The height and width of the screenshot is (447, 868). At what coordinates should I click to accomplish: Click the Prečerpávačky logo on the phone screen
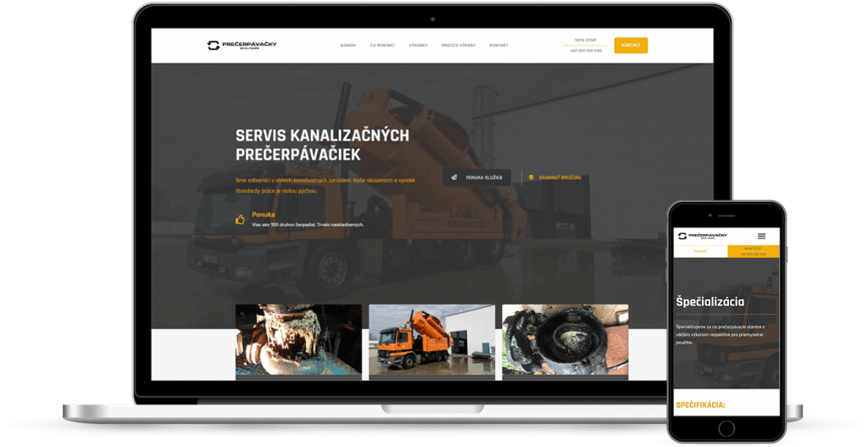(x=702, y=236)
